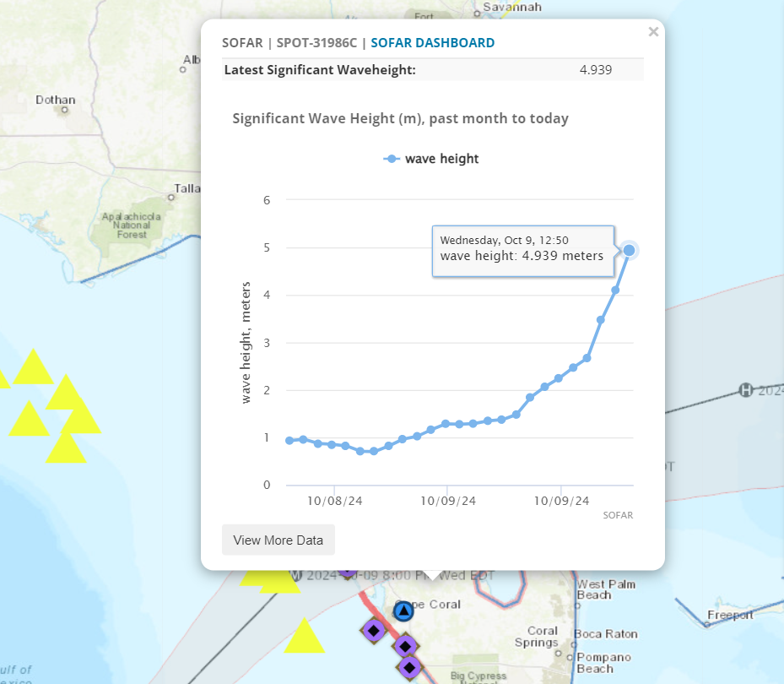The width and height of the screenshot is (784, 684).
Task: Click the lowest yellow triangle in left cluster
Action: point(65,448)
